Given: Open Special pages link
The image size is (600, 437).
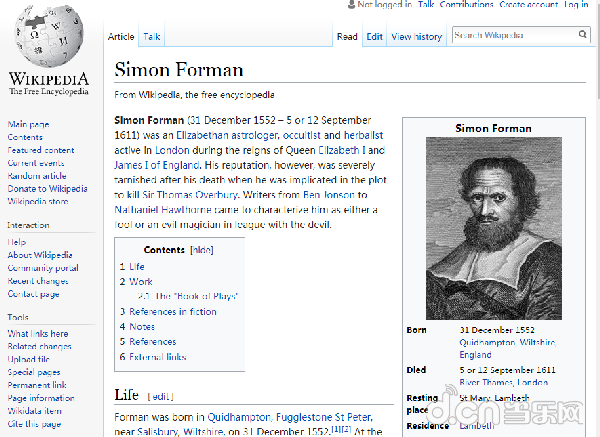Looking at the screenshot, I should coord(34,372).
